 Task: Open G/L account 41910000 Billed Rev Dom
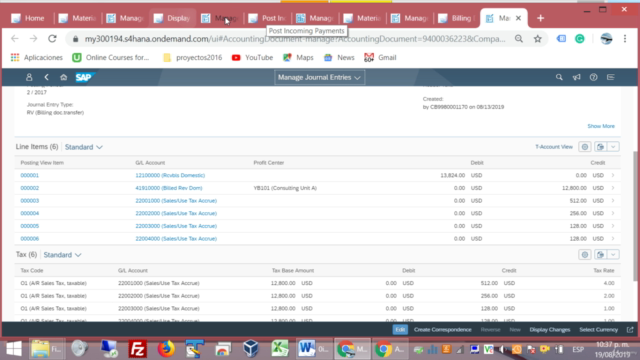tap(169, 188)
